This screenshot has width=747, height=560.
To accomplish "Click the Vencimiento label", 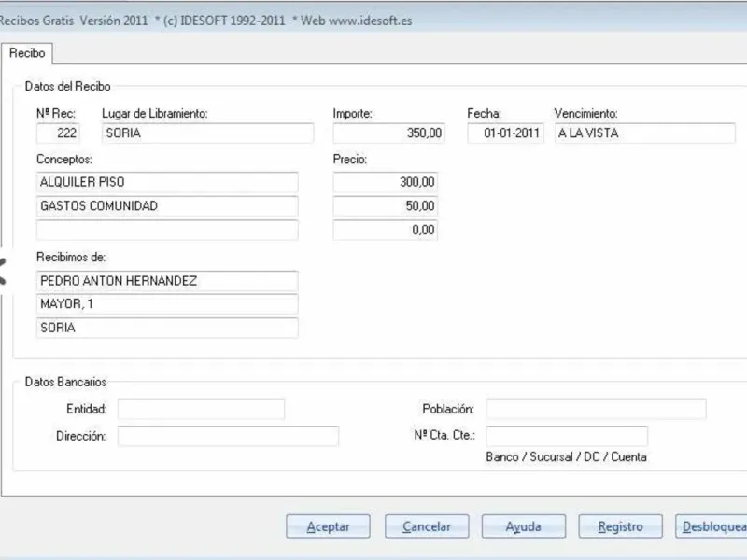I will click(585, 113).
